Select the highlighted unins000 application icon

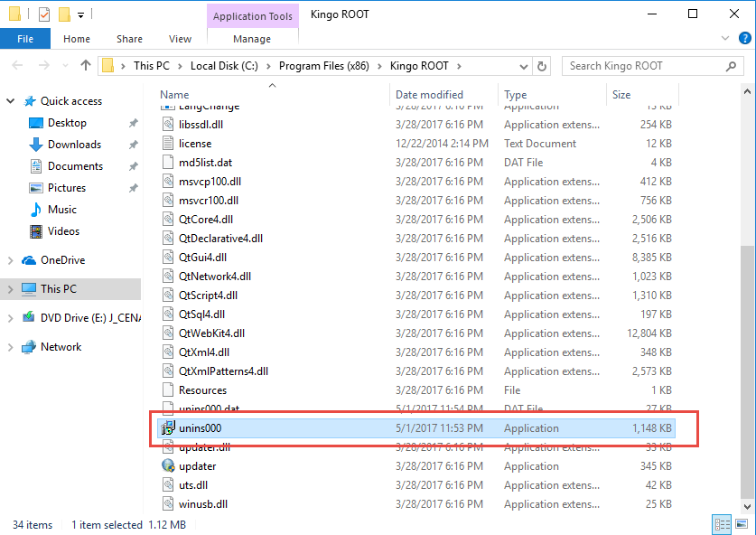click(x=167, y=427)
